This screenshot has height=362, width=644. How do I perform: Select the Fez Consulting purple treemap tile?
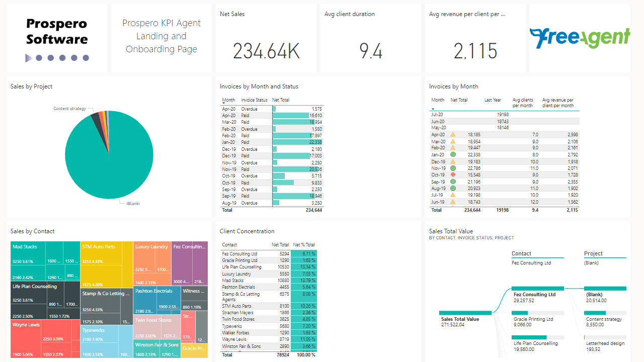click(190, 264)
